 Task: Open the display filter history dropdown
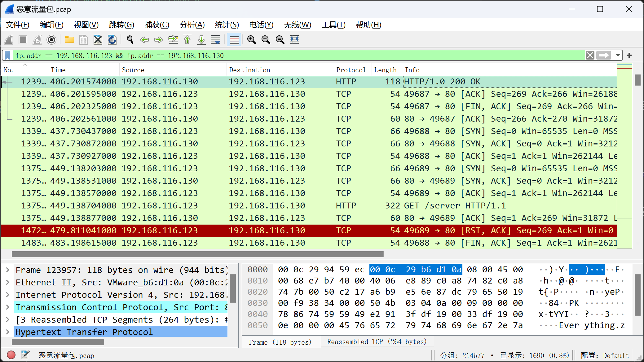click(x=618, y=56)
